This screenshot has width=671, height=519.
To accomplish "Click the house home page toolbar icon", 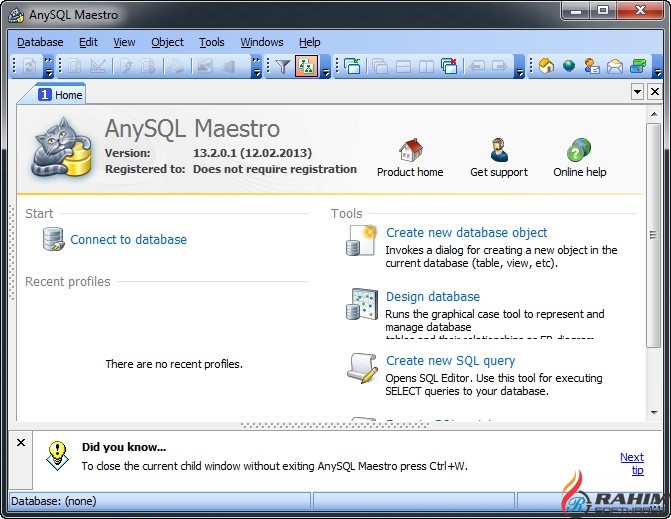I will click(546, 66).
